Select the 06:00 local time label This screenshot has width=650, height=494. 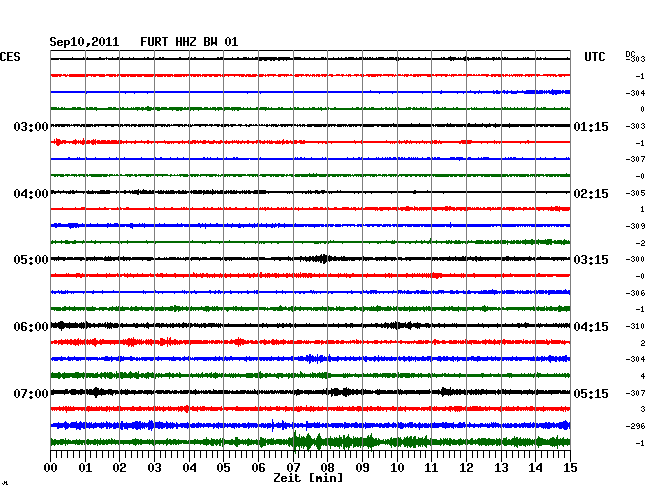pyautogui.click(x=31, y=327)
